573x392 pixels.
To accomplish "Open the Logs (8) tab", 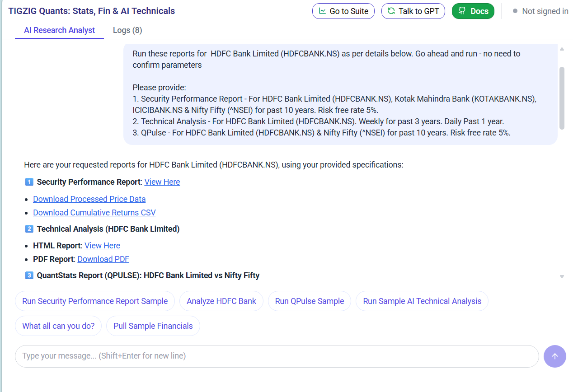I will pos(127,30).
